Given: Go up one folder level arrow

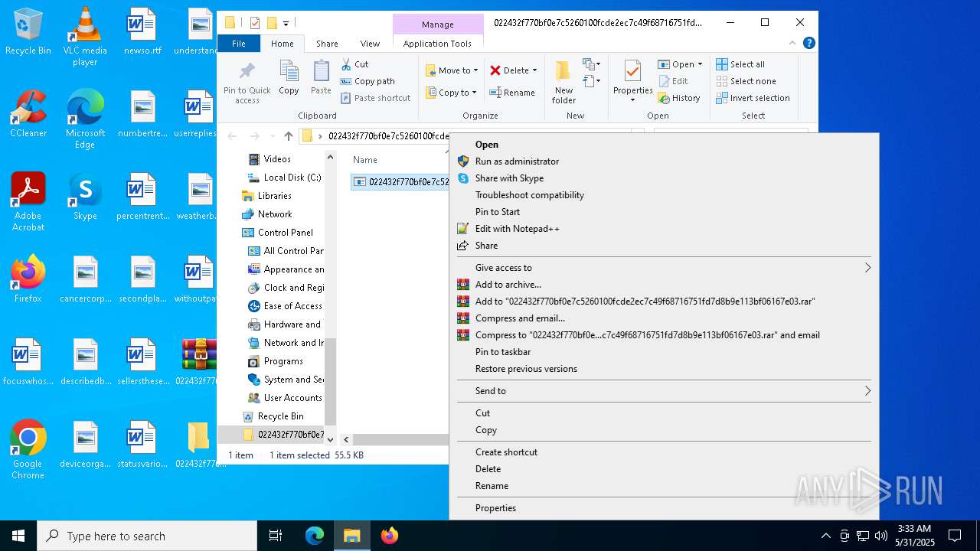Looking at the screenshot, I should (x=288, y=136).
